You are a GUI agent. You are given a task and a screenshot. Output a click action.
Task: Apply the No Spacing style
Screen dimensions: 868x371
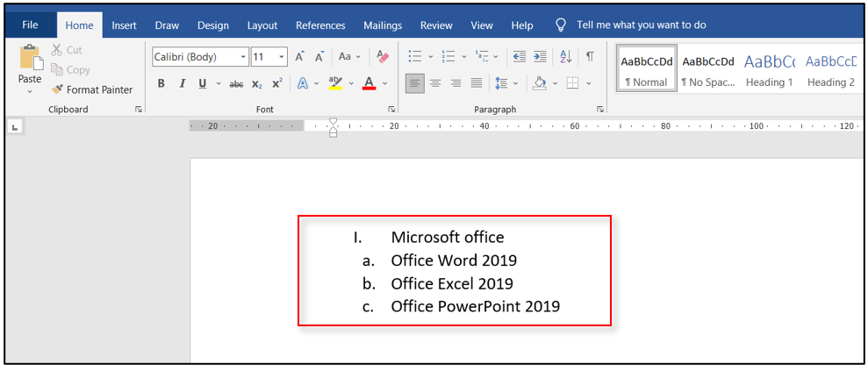pyautogui.click(x=708, y=68)
